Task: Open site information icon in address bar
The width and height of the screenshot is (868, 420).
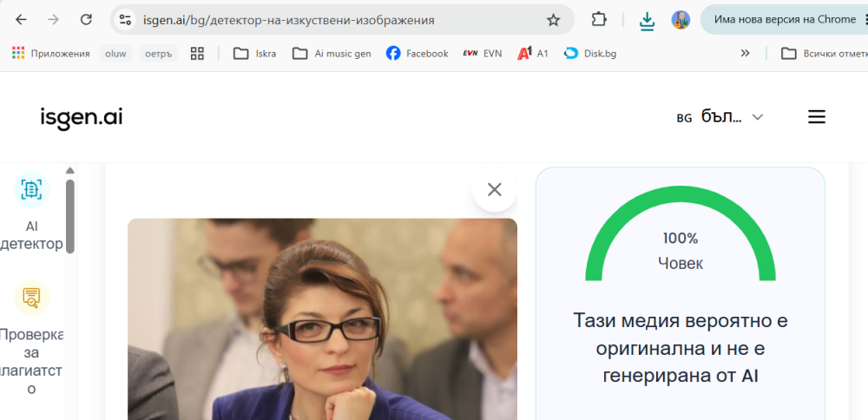Action: 126,21
